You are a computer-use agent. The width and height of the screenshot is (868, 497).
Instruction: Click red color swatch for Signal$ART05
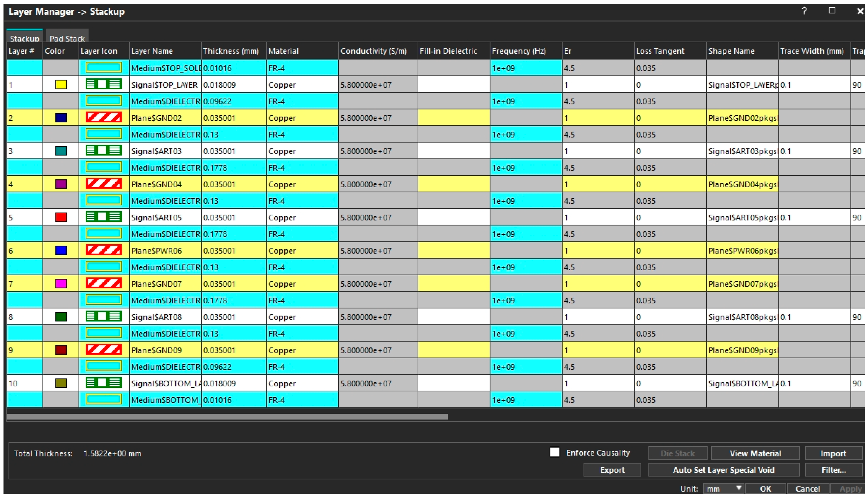click(61, 217)
